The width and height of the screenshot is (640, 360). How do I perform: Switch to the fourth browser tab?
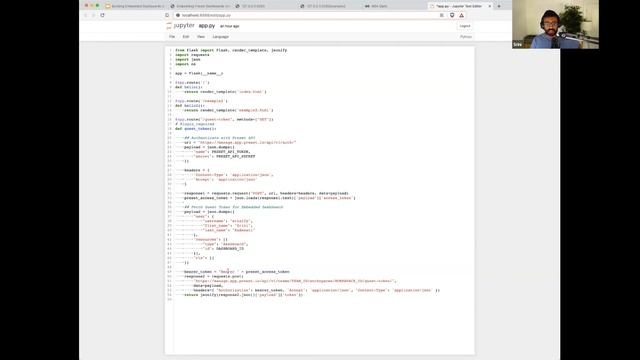331,6
